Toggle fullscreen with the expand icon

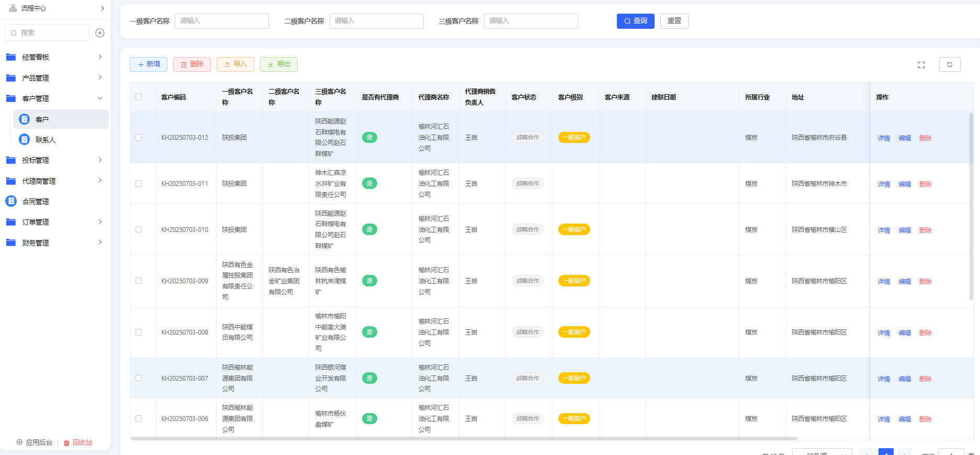pos(921,65)
